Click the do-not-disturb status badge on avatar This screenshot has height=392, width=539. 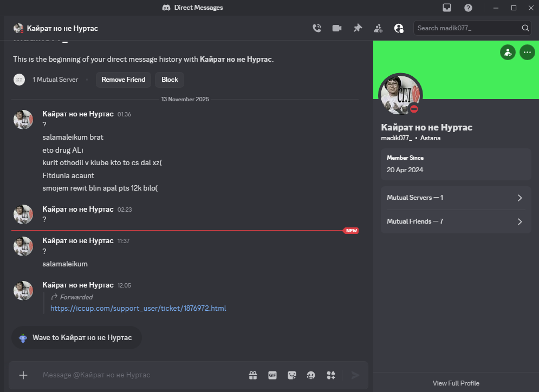click(x=414, y=109)
